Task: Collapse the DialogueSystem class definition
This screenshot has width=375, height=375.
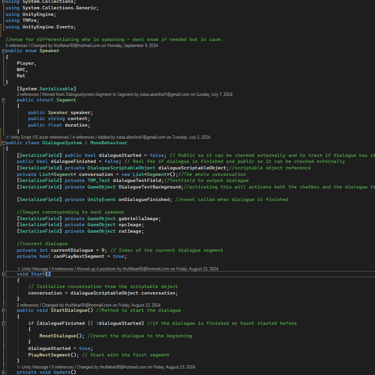Action: tap(4, 143)
